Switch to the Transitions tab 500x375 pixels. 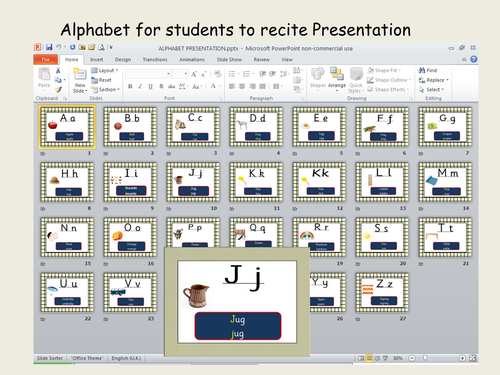155,60
